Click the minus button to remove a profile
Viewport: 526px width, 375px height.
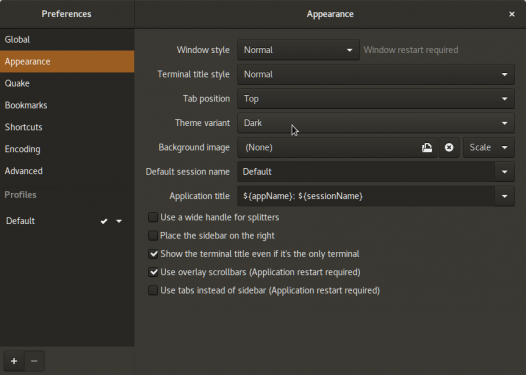click(34, 361)
